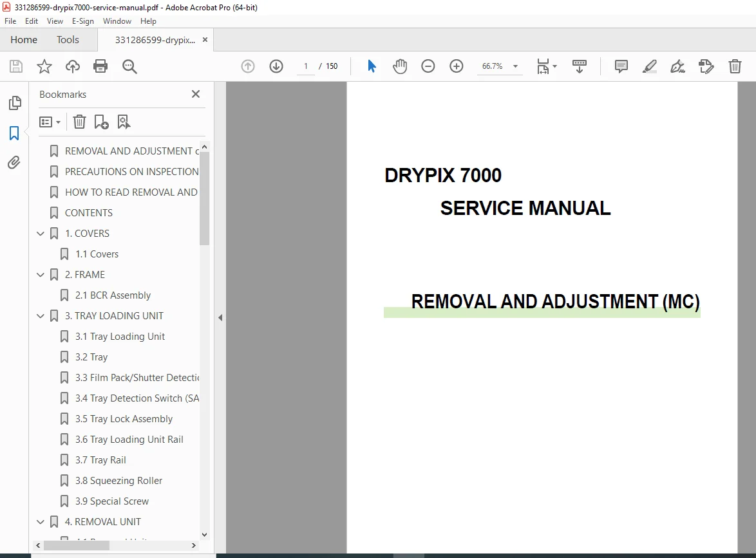This screenshot has width=756, height=558.
Task: Click bookmarks horizontal scrollbar thumb
Action: coord(76,546)
